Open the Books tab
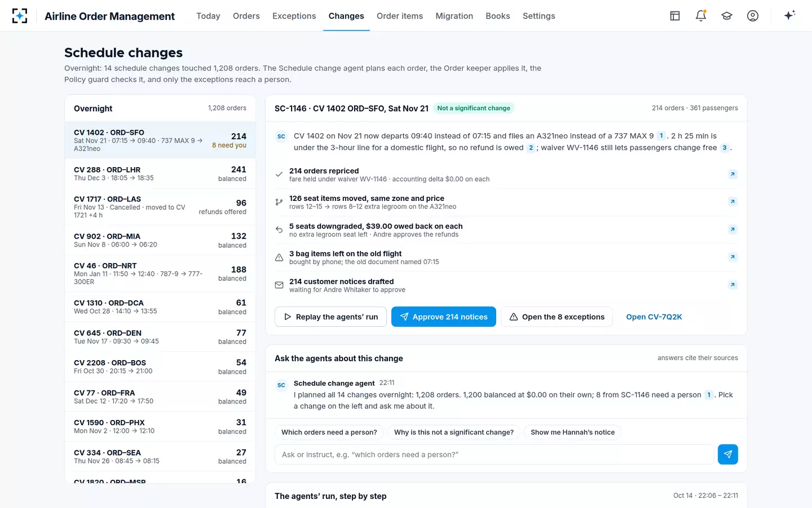812x508 pixels. point(498,16)
